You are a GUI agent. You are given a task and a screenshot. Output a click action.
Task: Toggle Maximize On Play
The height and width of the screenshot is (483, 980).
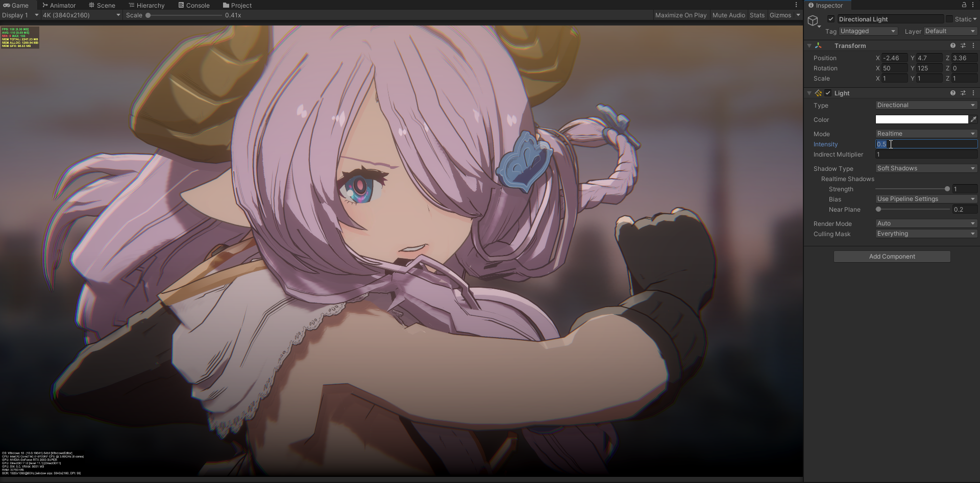[681, 15]
